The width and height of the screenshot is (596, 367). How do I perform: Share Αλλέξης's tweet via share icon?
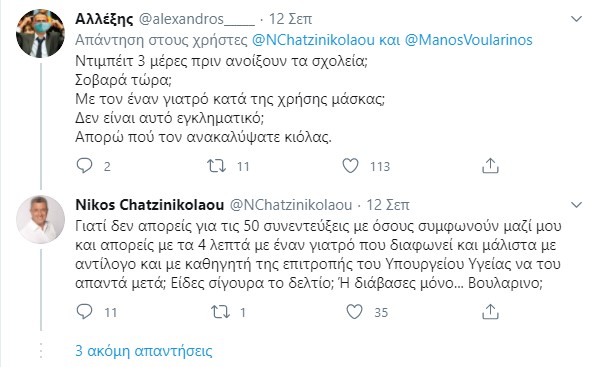pos(490,166)
